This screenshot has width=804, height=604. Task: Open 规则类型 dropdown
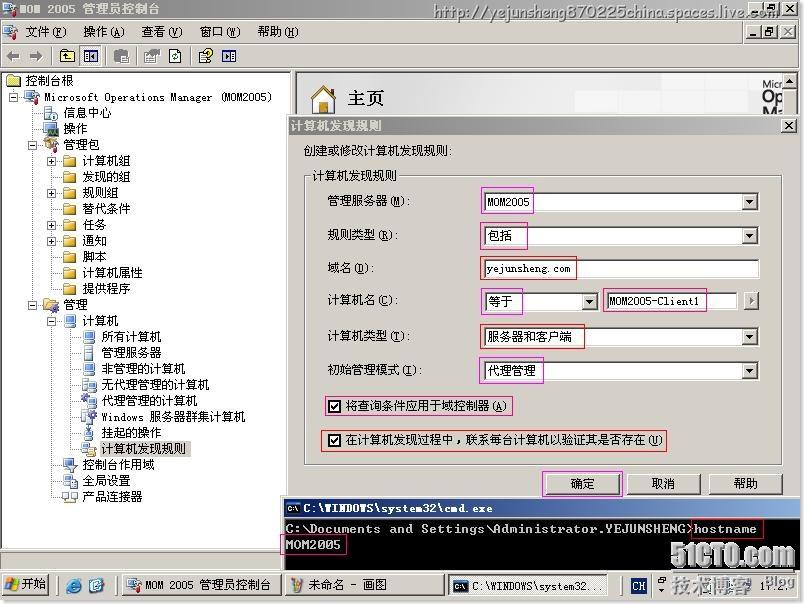(750, 236)
